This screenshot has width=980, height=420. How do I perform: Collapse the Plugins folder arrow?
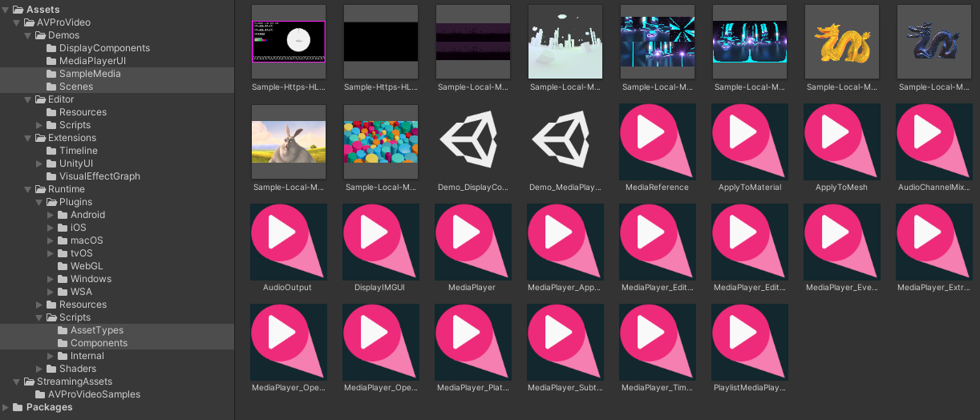click(39, 202)
